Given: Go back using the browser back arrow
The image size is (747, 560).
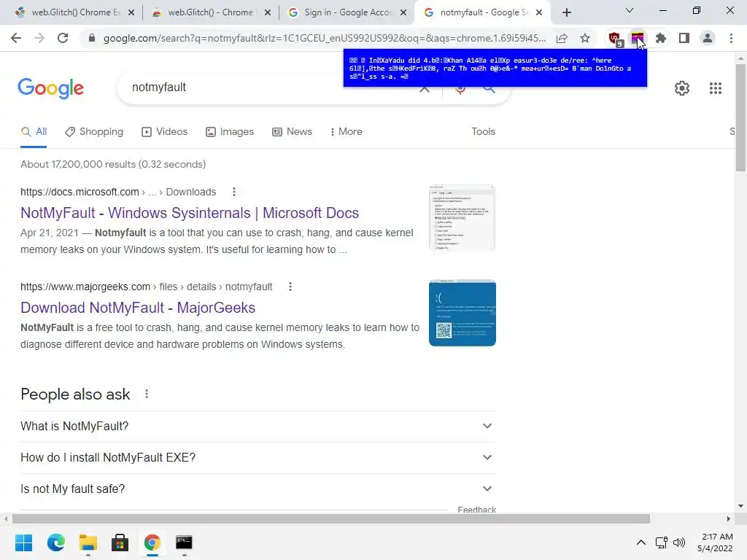Looking at the screenshot, I should pyautogui.click(x=16, y=38).
